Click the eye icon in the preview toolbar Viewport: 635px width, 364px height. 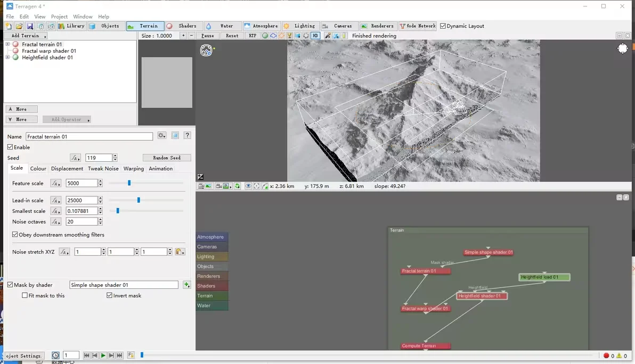point(248,186)
